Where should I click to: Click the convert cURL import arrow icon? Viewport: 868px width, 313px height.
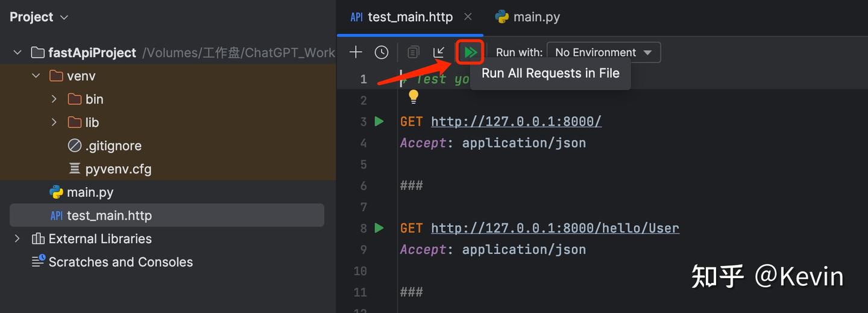[x=439, y=52]
